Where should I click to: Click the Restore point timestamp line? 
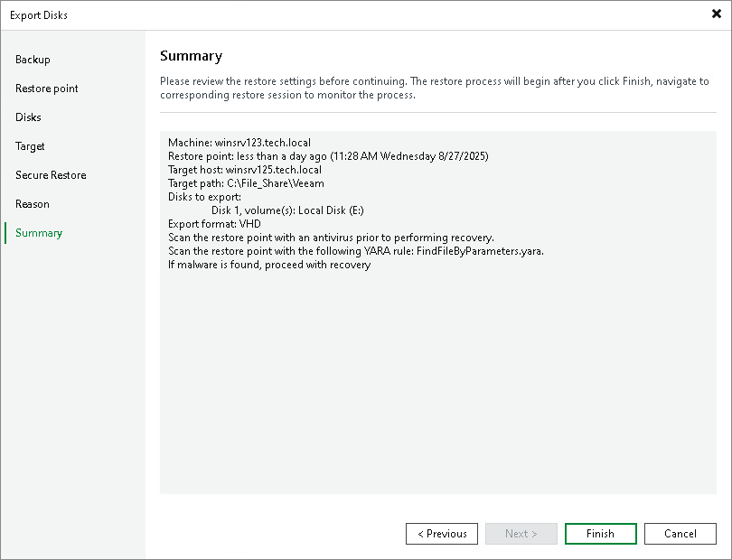pos(328,156)
